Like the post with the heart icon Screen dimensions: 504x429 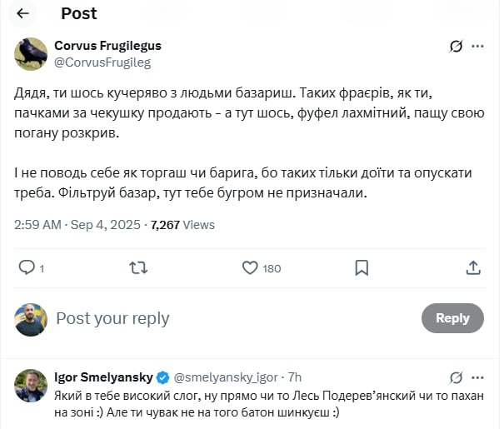pyautogui.click(x=250, y=267)
